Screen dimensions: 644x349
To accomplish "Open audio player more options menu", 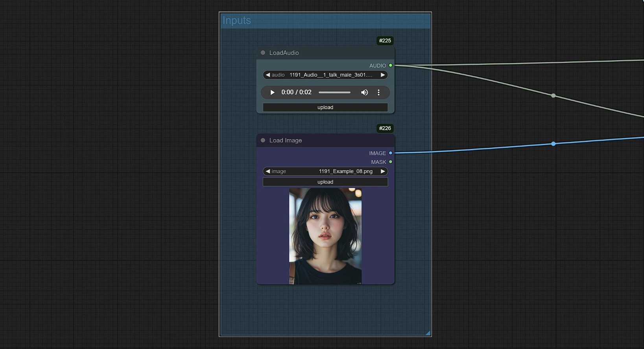I will (x=378, y=92).
